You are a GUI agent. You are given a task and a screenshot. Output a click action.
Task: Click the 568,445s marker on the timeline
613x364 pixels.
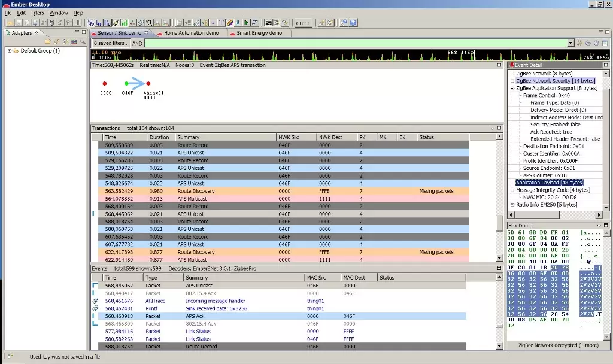tap(461, 53)
